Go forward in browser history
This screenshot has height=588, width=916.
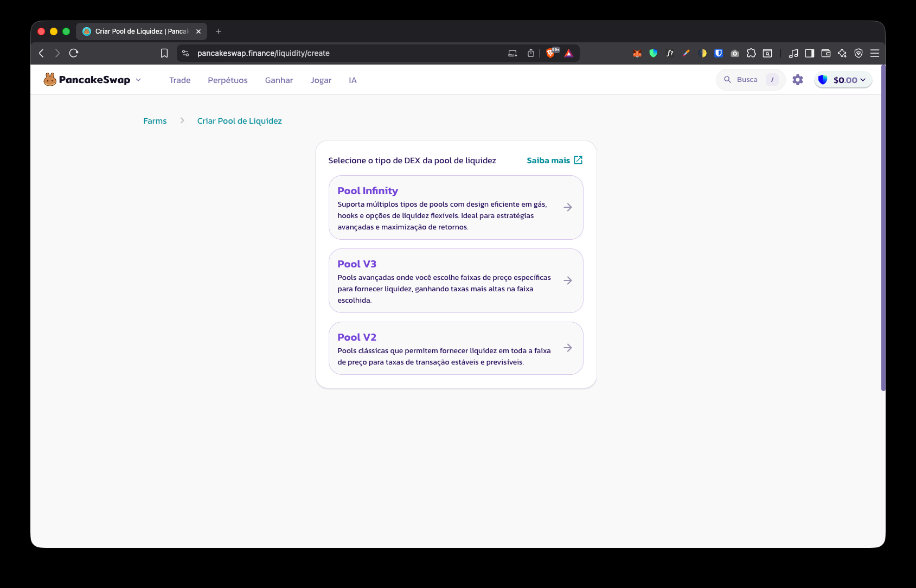pyautogui.click(x=57, y=53)
